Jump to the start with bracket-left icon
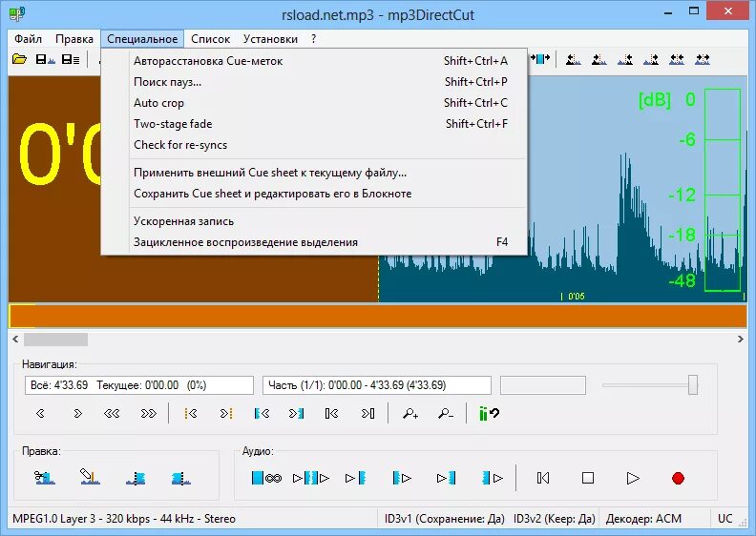The height and width of the screenshot is (536, 756). (x=332, y=413)
